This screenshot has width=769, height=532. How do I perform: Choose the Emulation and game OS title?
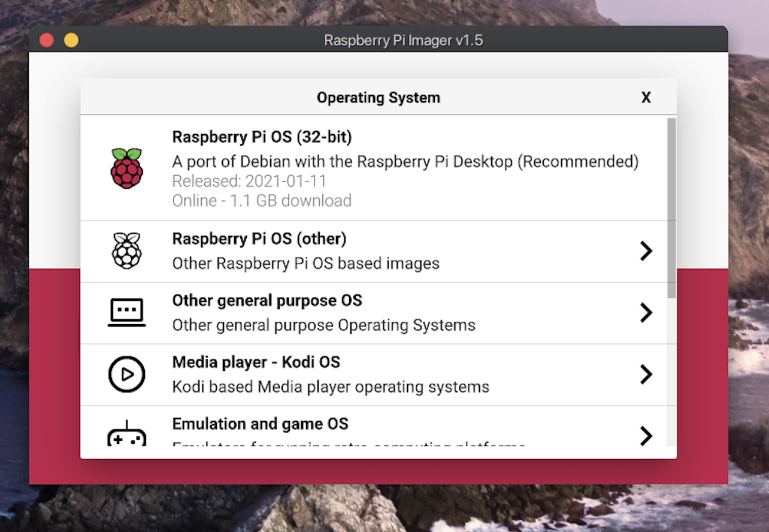(261, 424)
